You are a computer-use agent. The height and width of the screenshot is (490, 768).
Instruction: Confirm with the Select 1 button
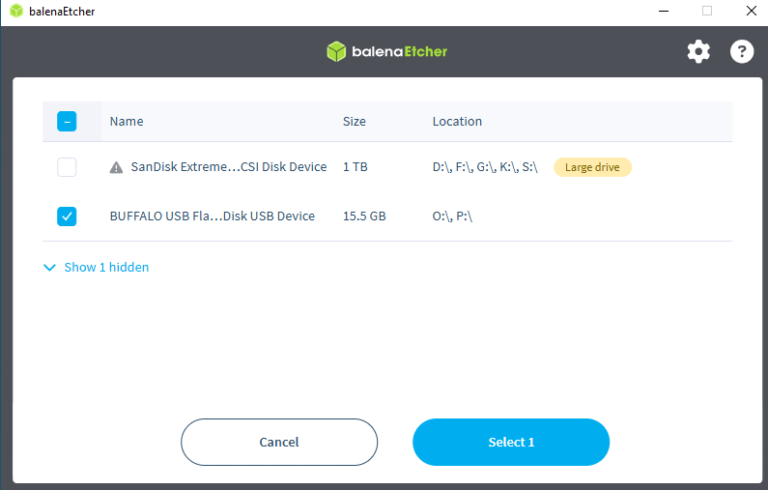[511, 442]
